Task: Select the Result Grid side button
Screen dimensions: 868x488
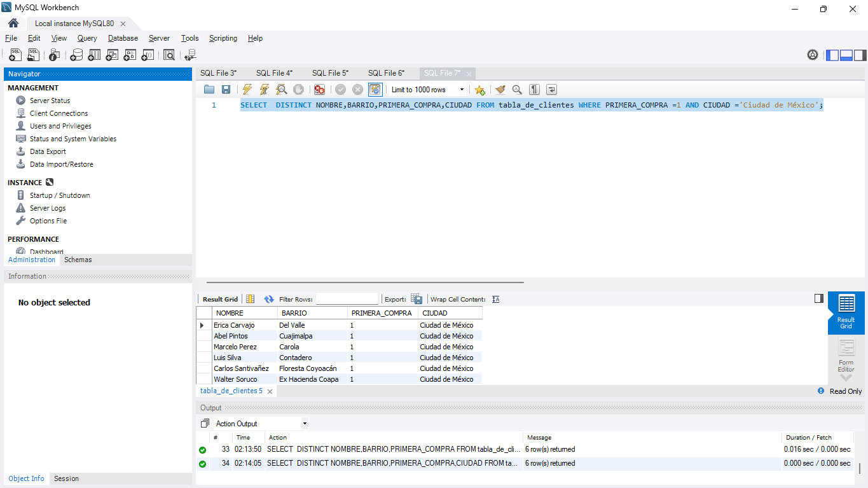Action: coord(846,312)
